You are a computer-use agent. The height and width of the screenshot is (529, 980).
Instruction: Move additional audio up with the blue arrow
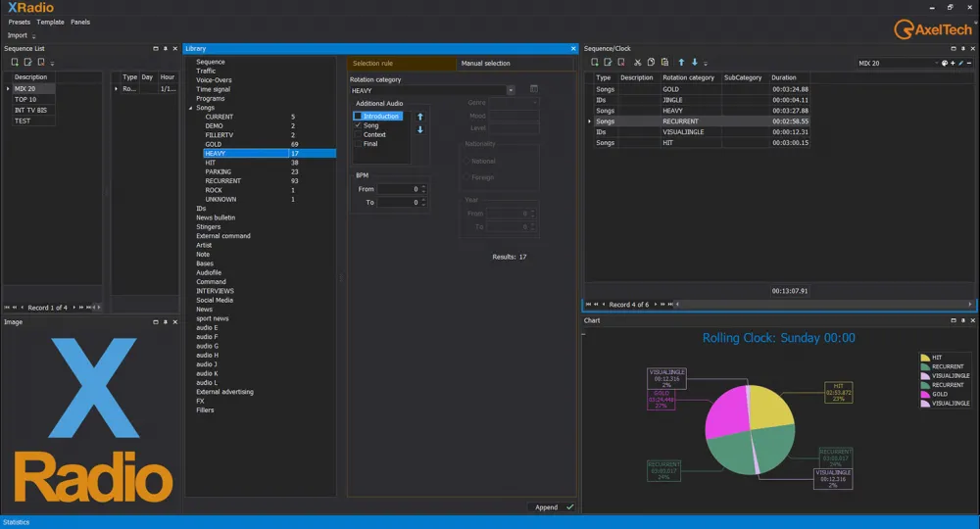click(x=420, y=117)
